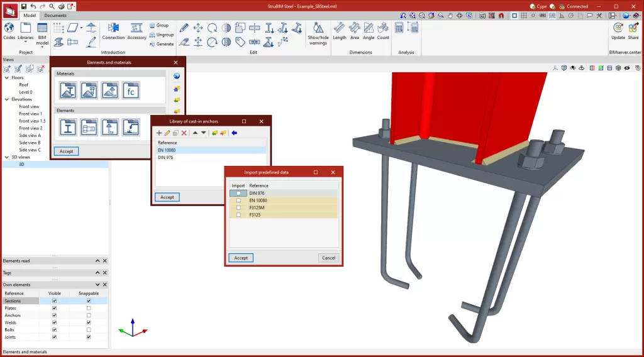The image size is (644, 357).
Task: Collapse the Floors tree node
Action: click(7, 78)
